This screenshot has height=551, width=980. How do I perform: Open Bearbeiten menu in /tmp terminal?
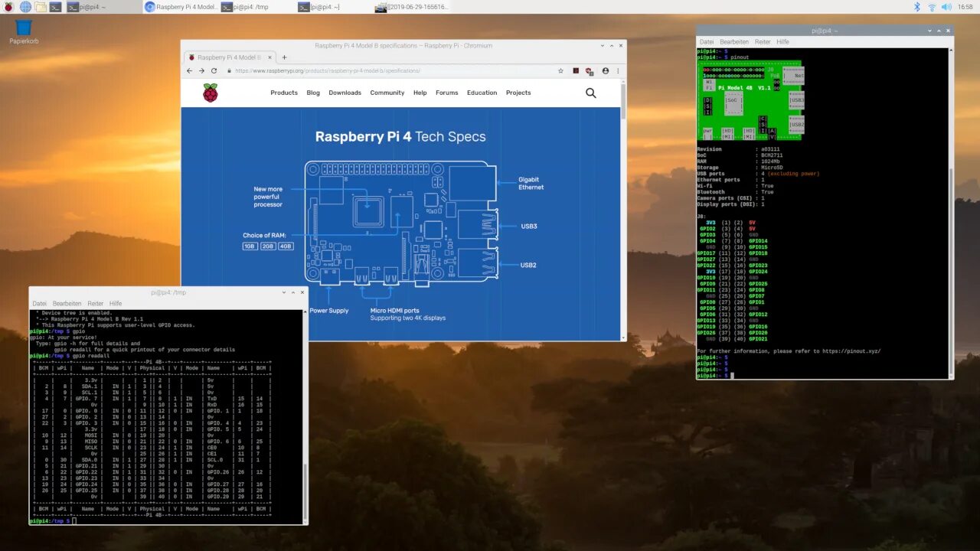point(67,304)
